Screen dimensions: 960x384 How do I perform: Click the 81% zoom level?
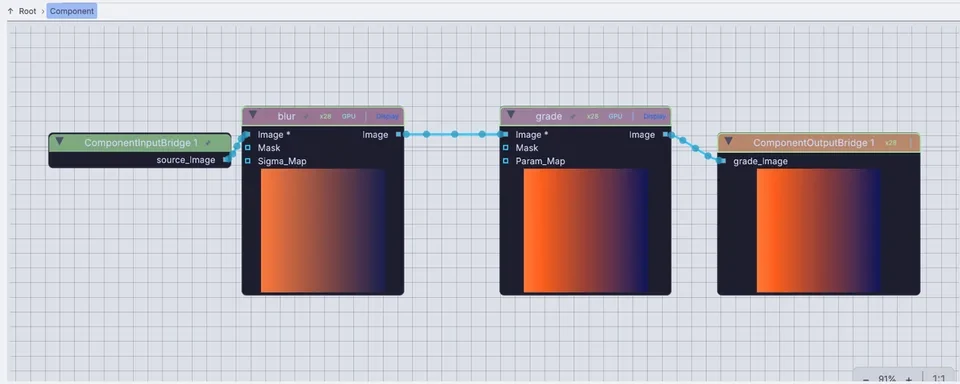pyautogui.click(x=887, y=378)
